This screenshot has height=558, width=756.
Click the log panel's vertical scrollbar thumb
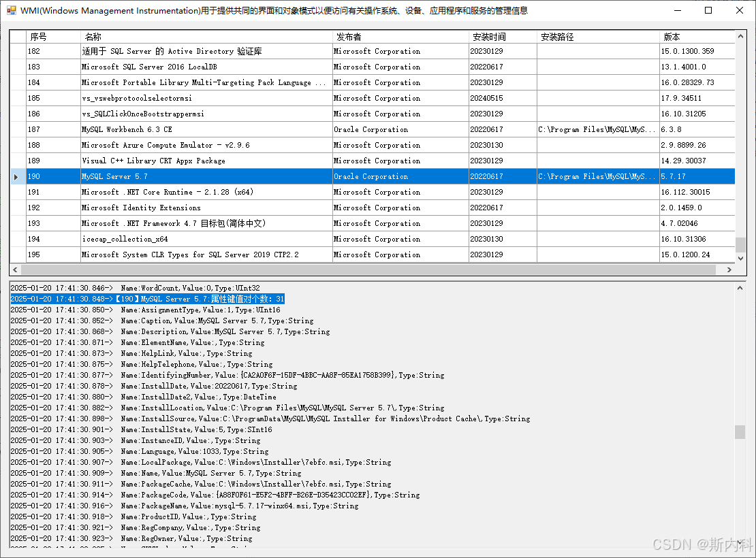tap(740, 431)
